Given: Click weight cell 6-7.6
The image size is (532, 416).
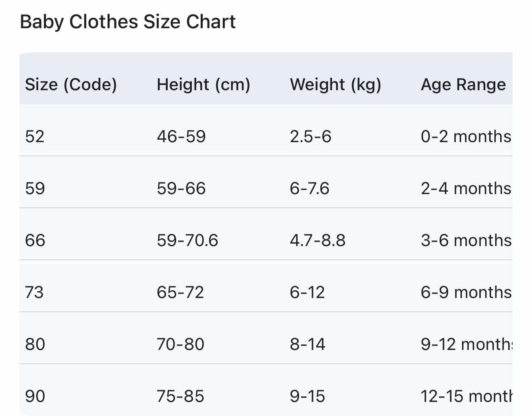Looking at the screenshot, I should tap(310, 188).
